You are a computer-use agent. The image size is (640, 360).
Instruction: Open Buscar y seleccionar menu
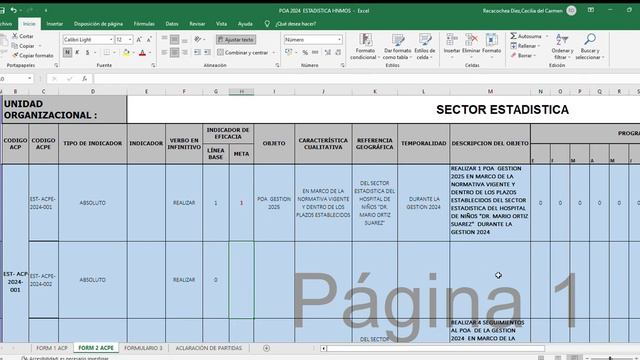[x=590, y=47]
